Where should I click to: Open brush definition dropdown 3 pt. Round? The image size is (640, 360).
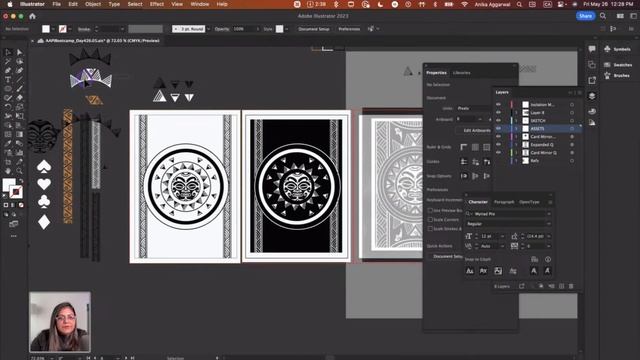[x=209, y=29]
